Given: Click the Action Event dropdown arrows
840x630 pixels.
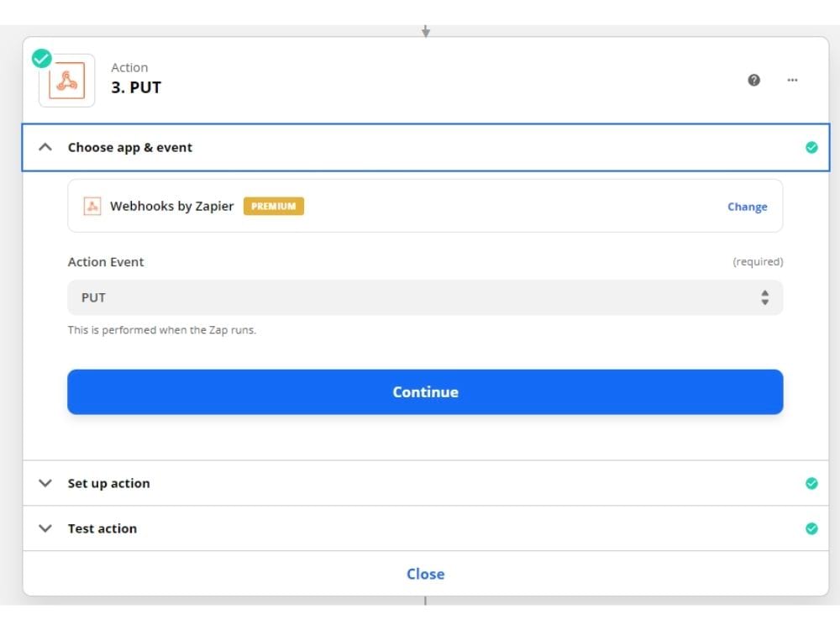Looking at the screenshot, I should pos(765,297).
